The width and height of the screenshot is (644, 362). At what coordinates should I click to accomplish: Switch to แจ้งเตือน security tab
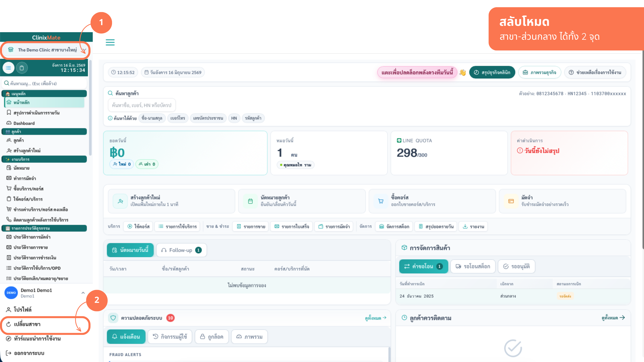tap(126, 337)
